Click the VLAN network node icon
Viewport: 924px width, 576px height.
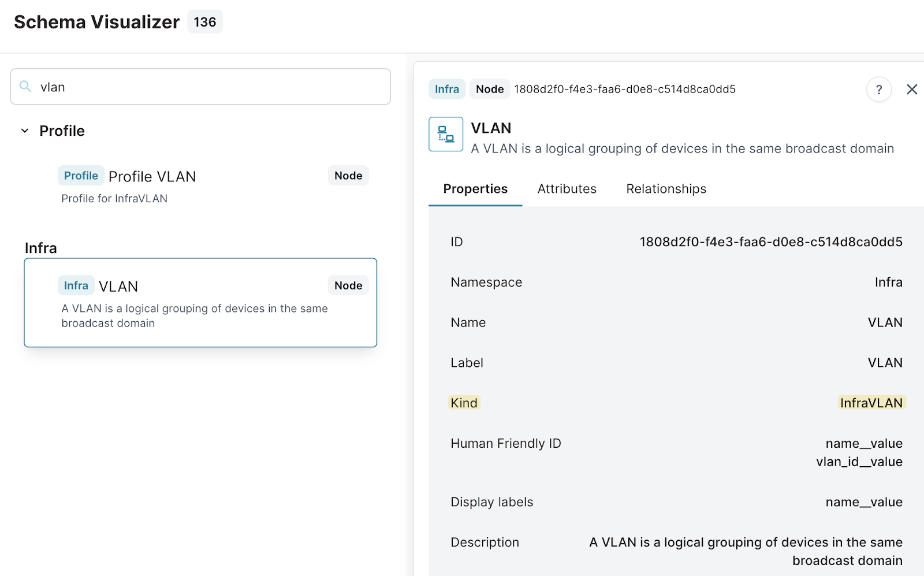(446, 134)
